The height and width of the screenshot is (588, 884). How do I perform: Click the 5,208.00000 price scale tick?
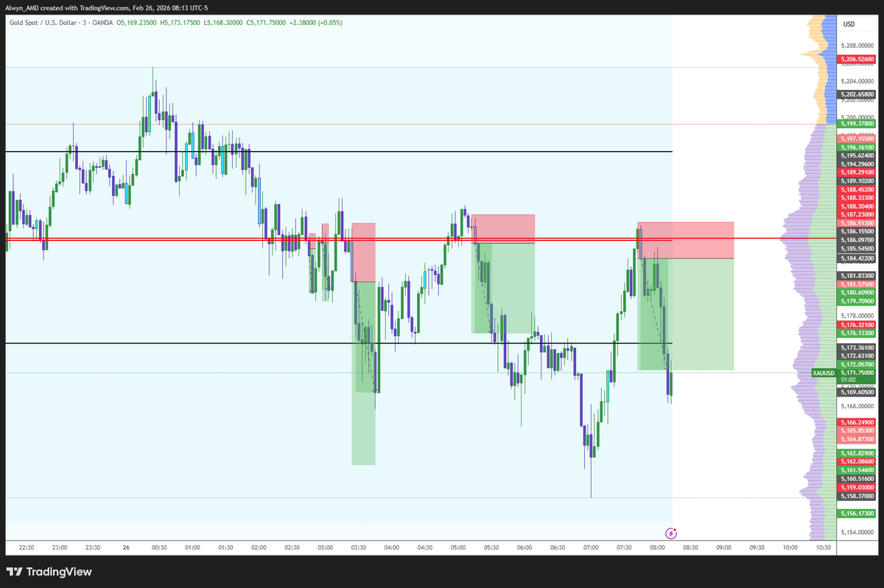coord(857,45)
